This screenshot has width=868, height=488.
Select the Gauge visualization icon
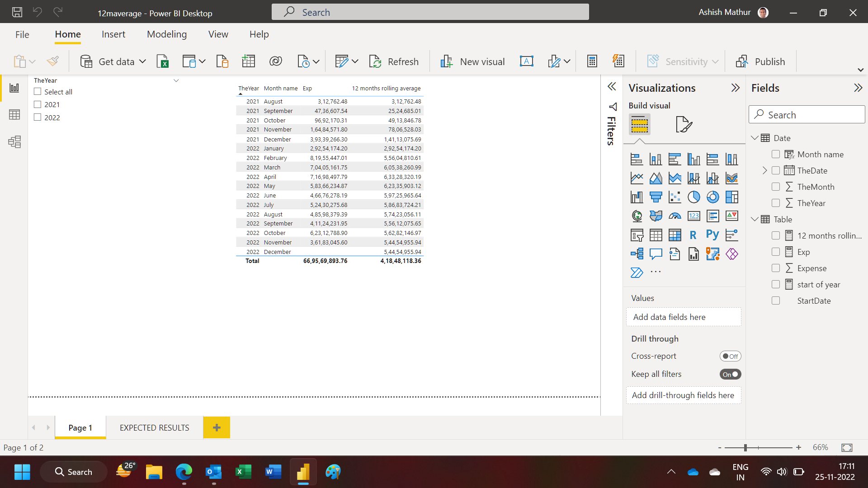click(675, 216)
